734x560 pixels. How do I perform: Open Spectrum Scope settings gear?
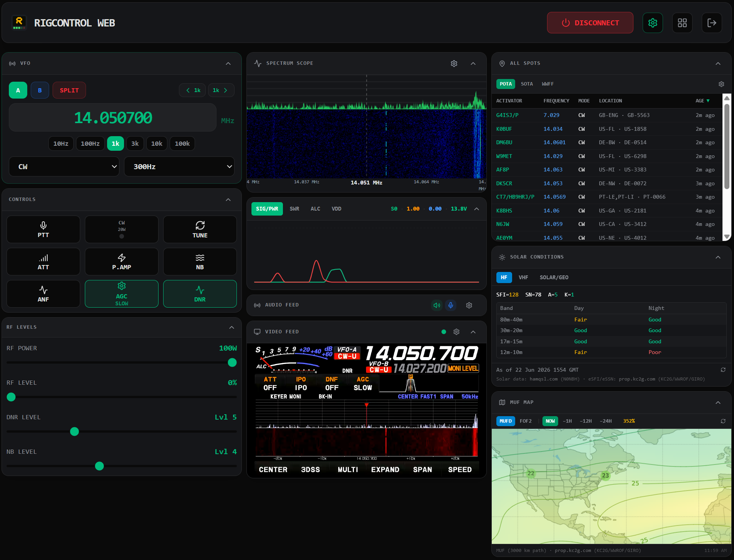[x=454, y=64]
